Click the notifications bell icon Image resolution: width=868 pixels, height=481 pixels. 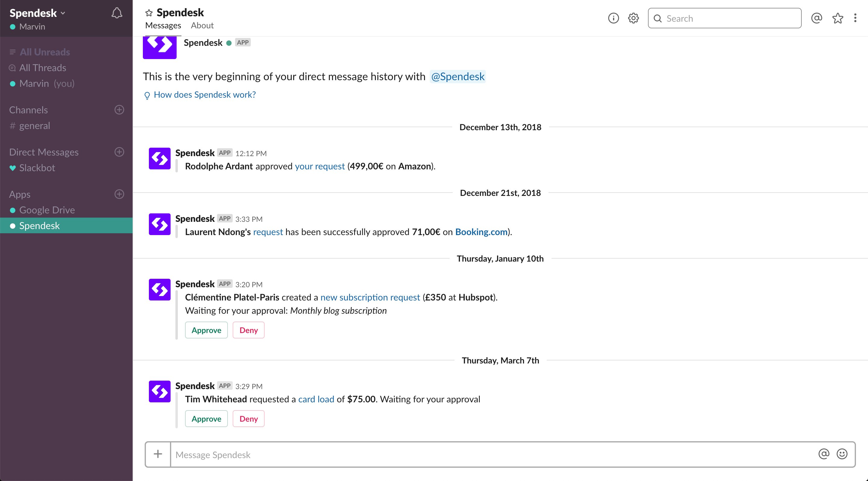tap(117, 13)
